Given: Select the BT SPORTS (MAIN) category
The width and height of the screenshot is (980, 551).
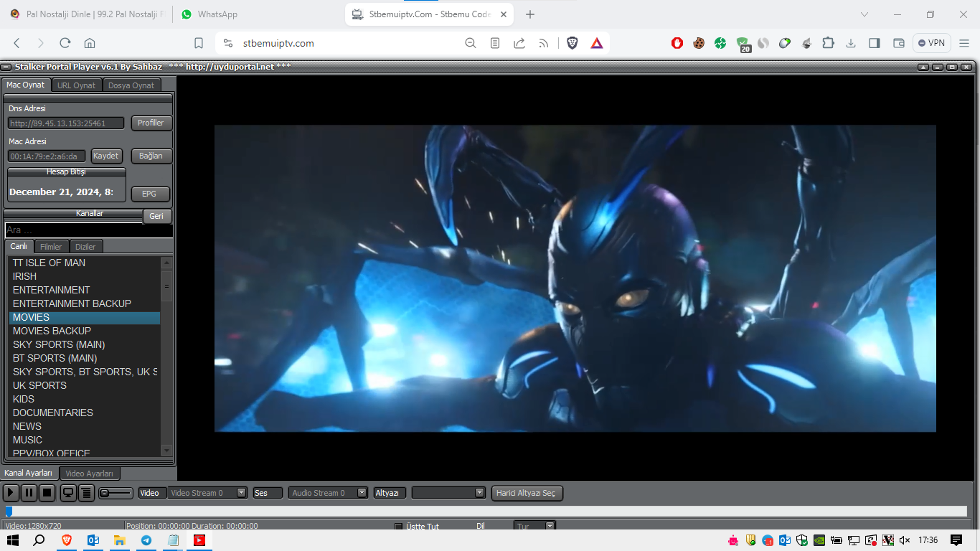Looking at the screenshot, I should [x=85, y=358].
